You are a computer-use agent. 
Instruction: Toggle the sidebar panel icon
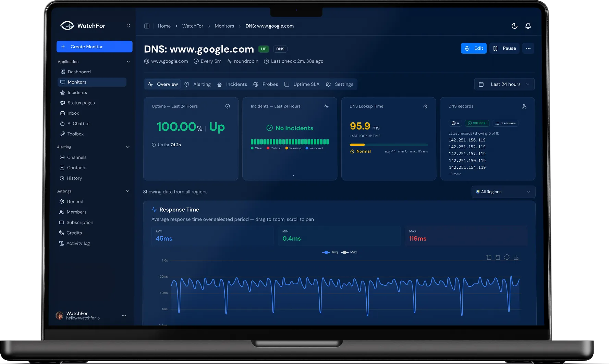[x=147, y=26]
